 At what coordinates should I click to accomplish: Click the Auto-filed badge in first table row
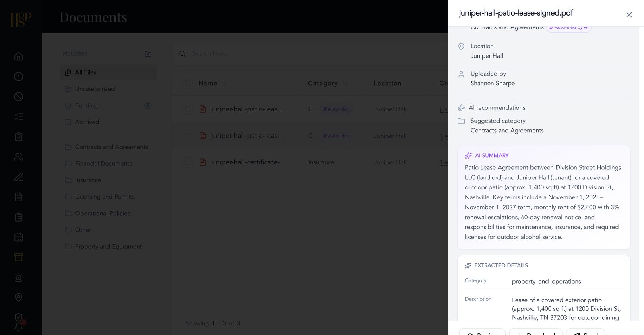coord(336,109)
